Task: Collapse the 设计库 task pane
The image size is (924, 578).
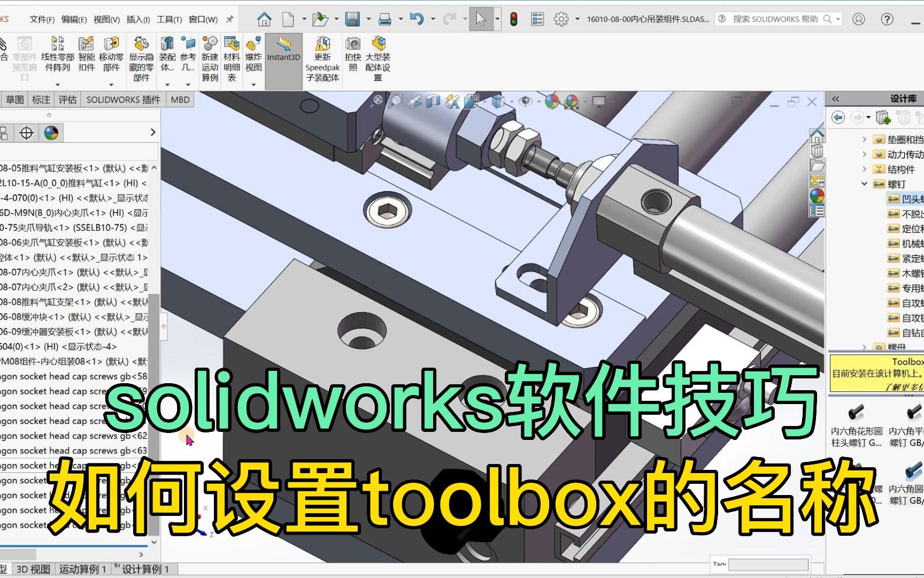Action: (836, 98)
